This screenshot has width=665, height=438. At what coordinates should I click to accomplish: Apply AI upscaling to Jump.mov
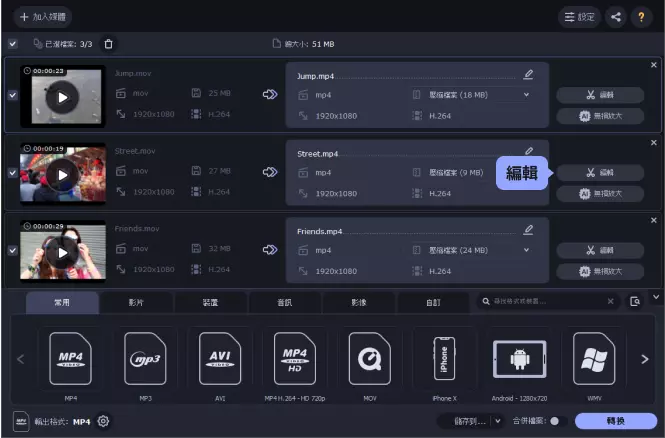(600, 116)
